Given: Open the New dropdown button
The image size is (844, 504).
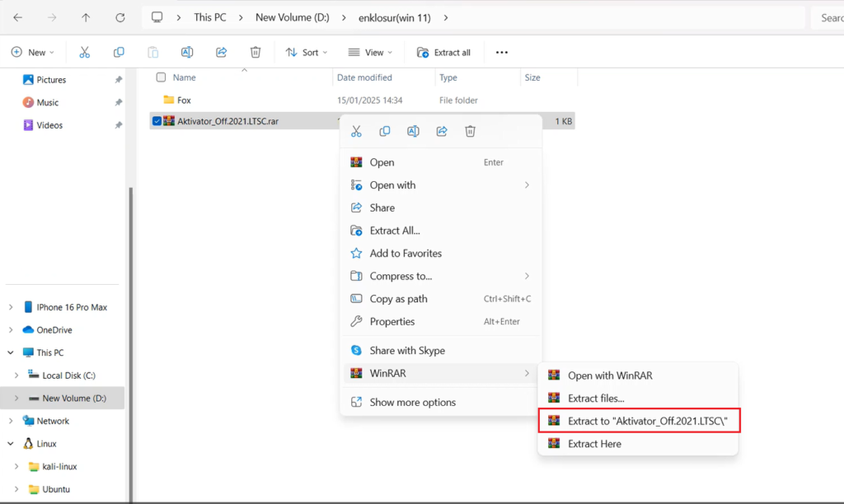Looking at the screenshot, I should (x=33, y=52).
